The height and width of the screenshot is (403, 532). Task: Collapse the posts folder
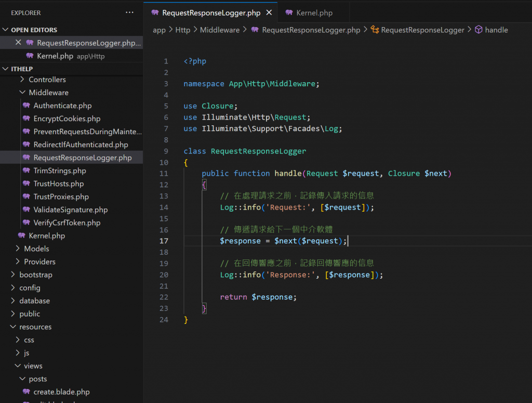click(71, 379)
